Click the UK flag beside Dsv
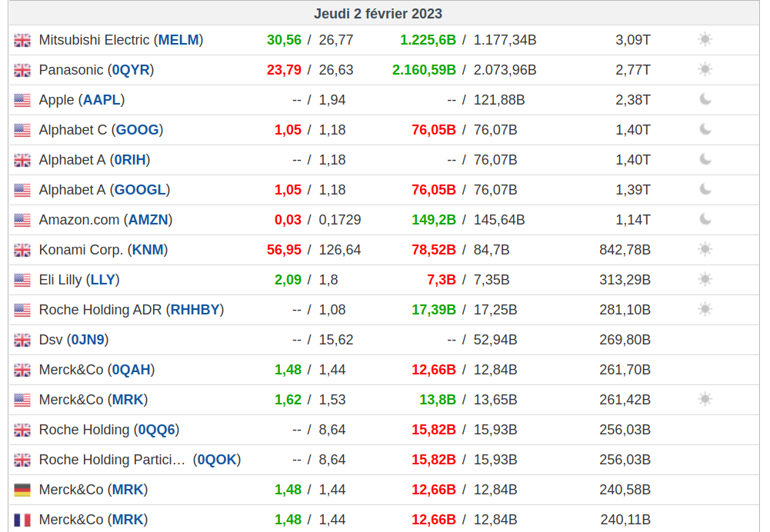 (x=22, y=340)
